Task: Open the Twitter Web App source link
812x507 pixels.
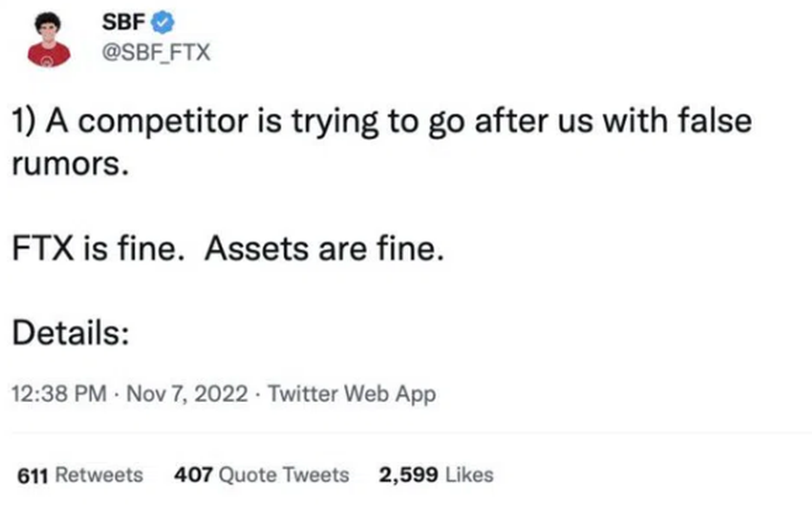Action: tap(352, 394)
